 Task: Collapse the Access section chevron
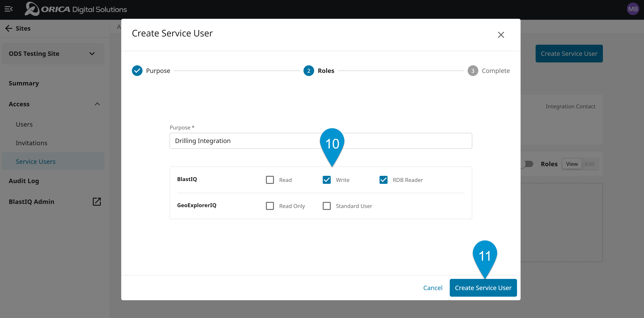point(97,104)
